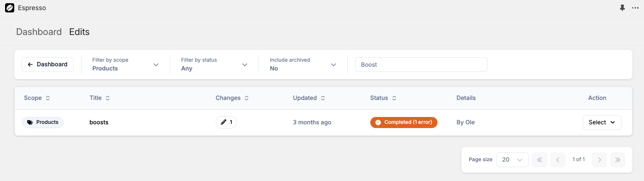Click the 1 of 1 page indicator
Image resolution: width=644 pixels, height=181 pixels.
579,159
